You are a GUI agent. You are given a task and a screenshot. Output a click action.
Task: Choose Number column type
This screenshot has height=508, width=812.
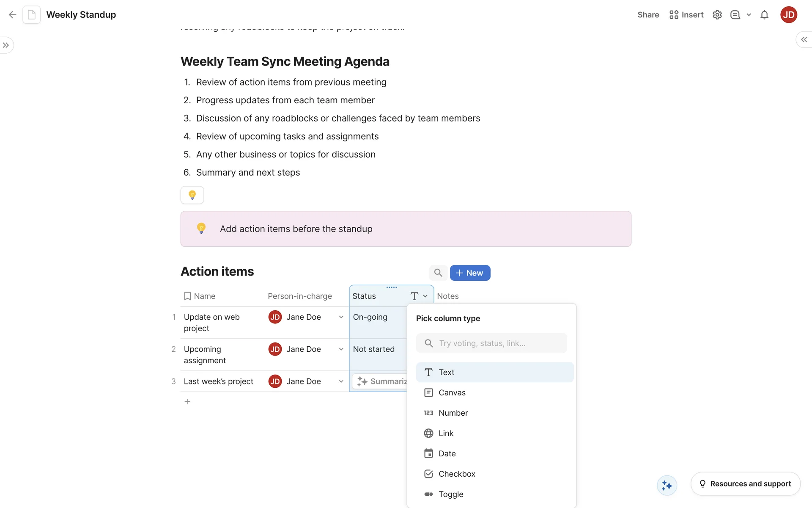pyautogui.click(x=453, y=413)
